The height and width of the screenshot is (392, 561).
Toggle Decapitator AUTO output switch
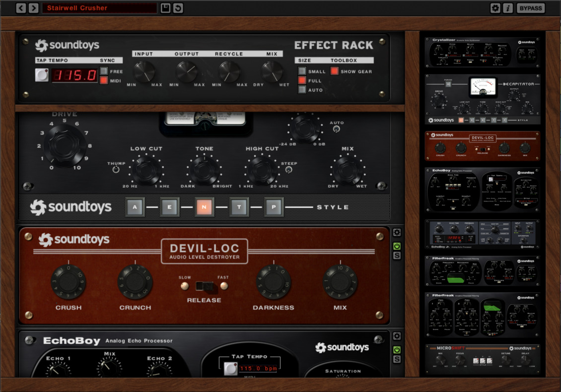[x=336, y=129]
